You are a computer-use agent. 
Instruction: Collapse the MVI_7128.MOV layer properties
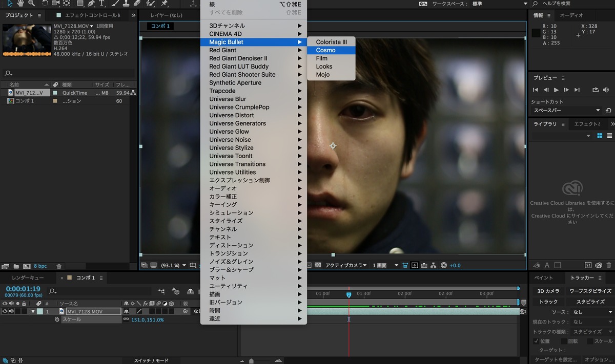[x=33, y=311]
